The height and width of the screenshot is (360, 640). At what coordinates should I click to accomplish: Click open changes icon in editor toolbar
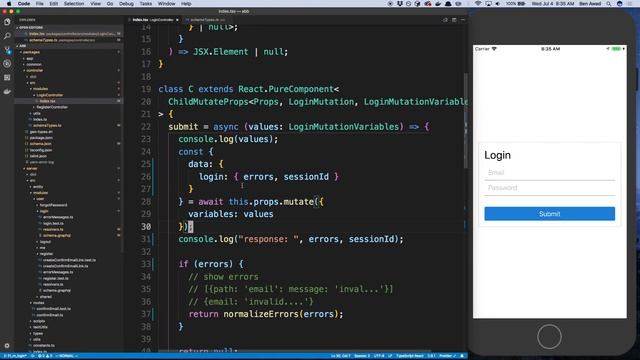coord(445,20)
